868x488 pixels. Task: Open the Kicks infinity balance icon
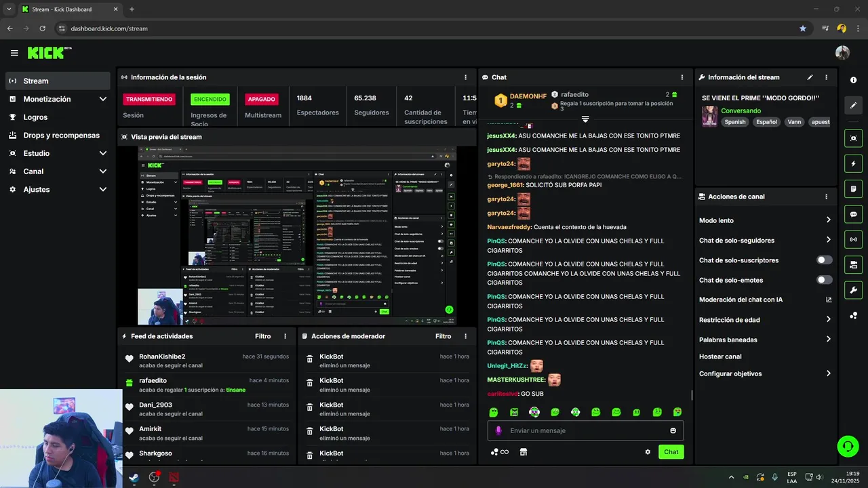(x=500, y=452)
